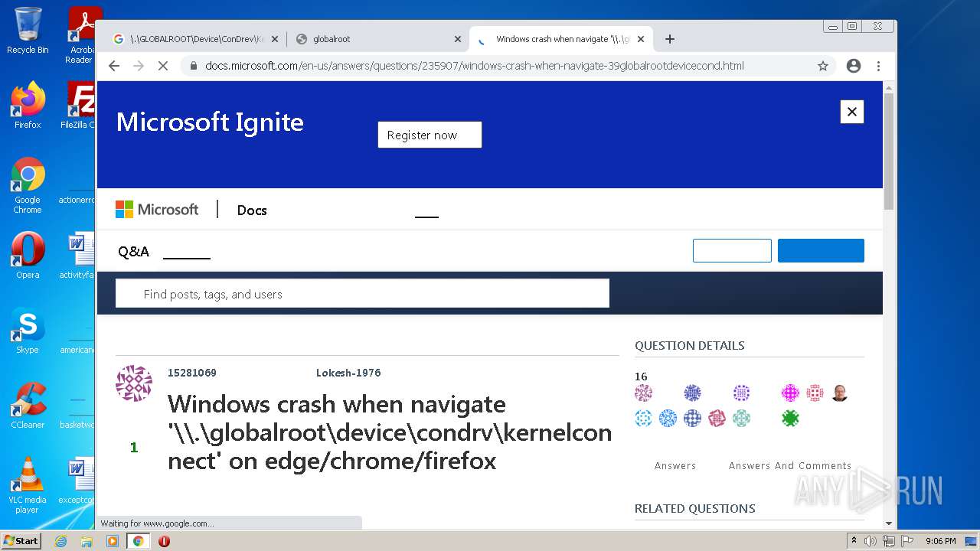
Task: Click the disabled forward arrow button
Action: [139, 66]
